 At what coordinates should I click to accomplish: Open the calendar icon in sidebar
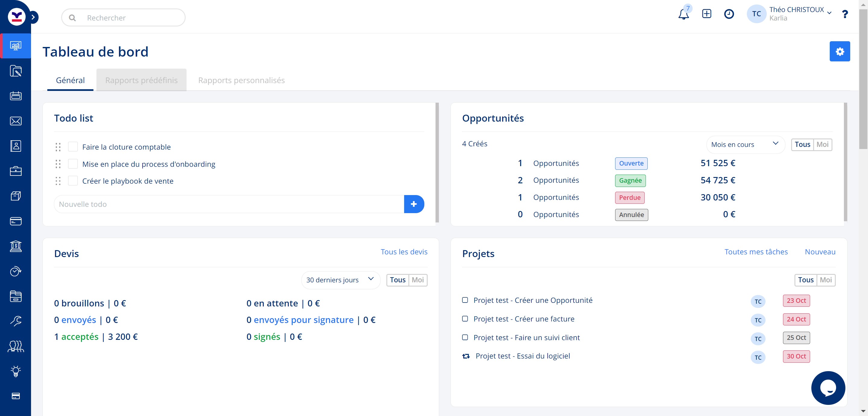coord(15,96)
